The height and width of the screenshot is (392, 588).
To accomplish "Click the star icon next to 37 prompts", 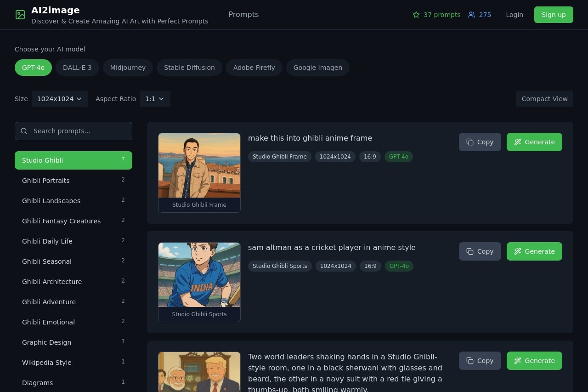I will click(416, 15).
